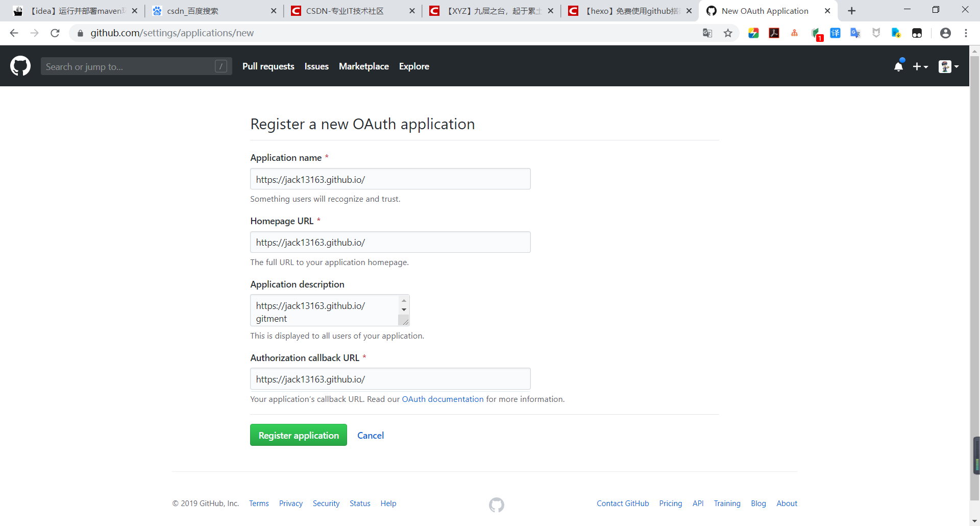Open the Marketplace menu item

[363, 66]
